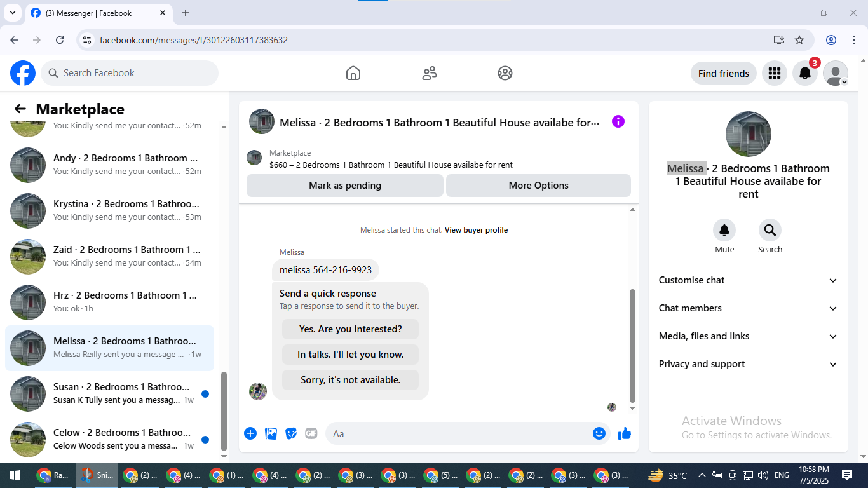Expand Media, files and links section
The image size is (868, 488).
tap(749, 336)
